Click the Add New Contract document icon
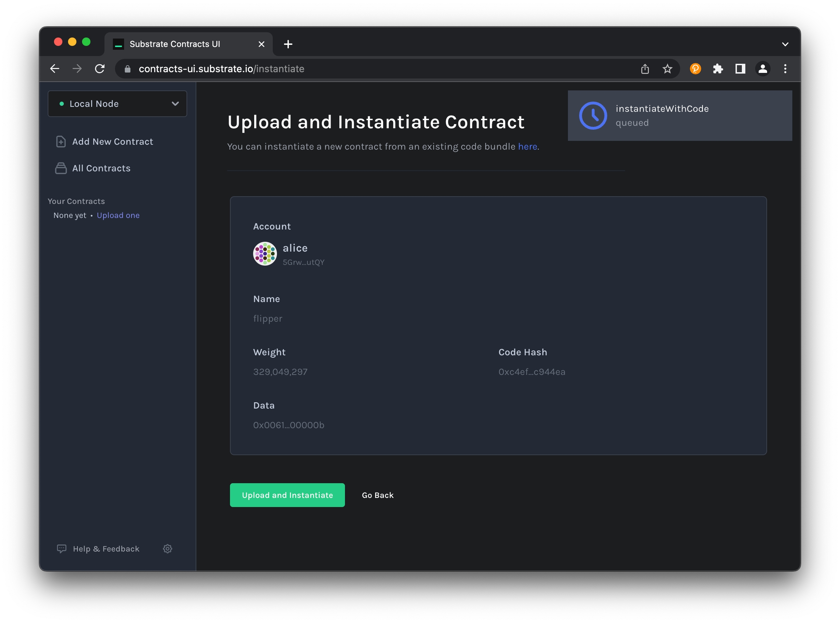Image resolution: width=840 pixels, height=623 pixels. pyautogui.click(x=61, y=141)
